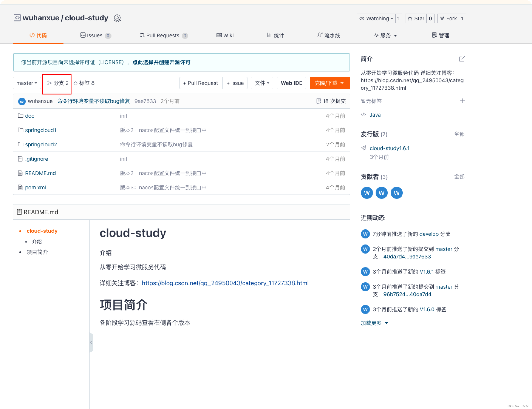Star the repository
Screen dimensions: 532x409
coord(416,18)
